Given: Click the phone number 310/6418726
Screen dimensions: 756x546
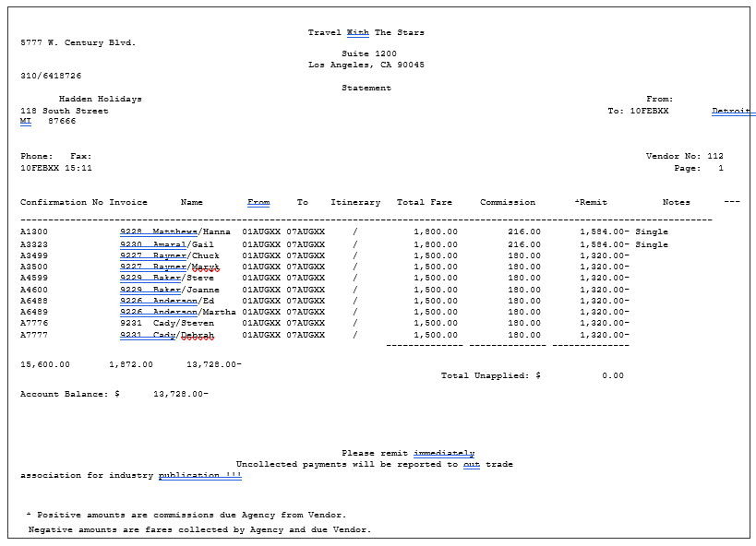Looking at the screenshot, I should click(x=51, y=76).
